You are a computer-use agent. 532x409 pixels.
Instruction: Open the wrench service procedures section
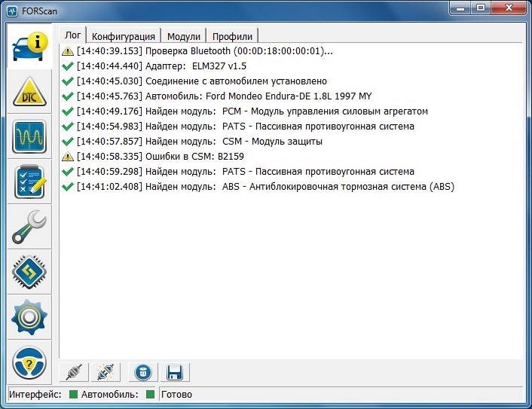[29, 227]
